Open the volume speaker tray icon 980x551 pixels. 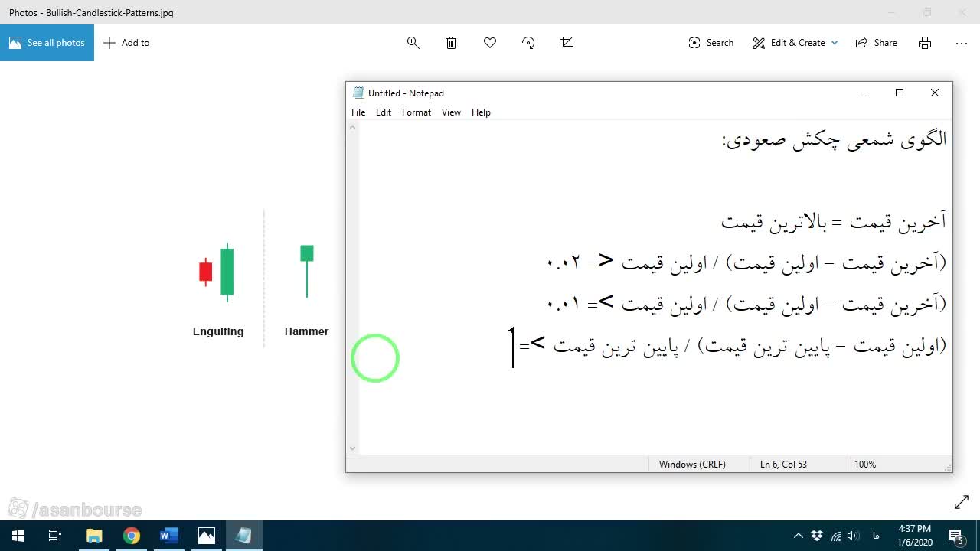click(x=853, y=536)
